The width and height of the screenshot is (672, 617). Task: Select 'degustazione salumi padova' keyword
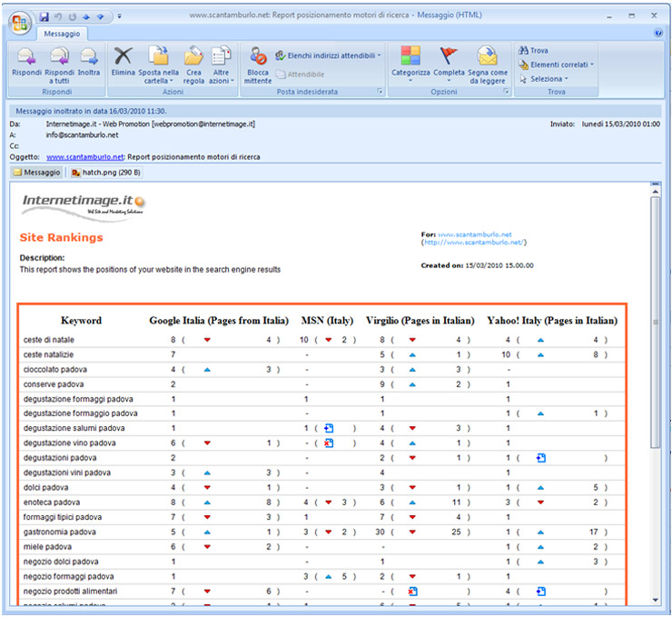click(x=74, y=428)
